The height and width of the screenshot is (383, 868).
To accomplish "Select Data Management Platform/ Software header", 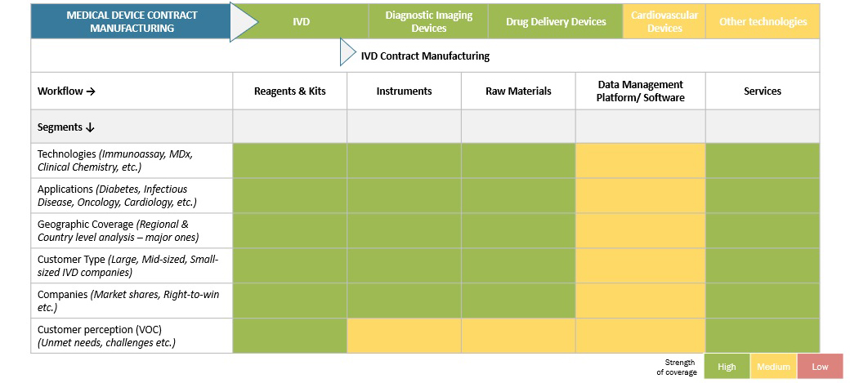I will click(640, 91).
